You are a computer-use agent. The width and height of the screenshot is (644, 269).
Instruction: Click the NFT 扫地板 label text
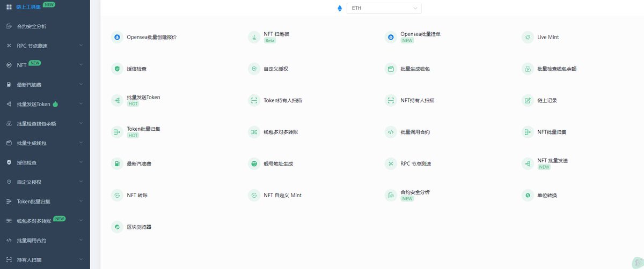(276, 34)
